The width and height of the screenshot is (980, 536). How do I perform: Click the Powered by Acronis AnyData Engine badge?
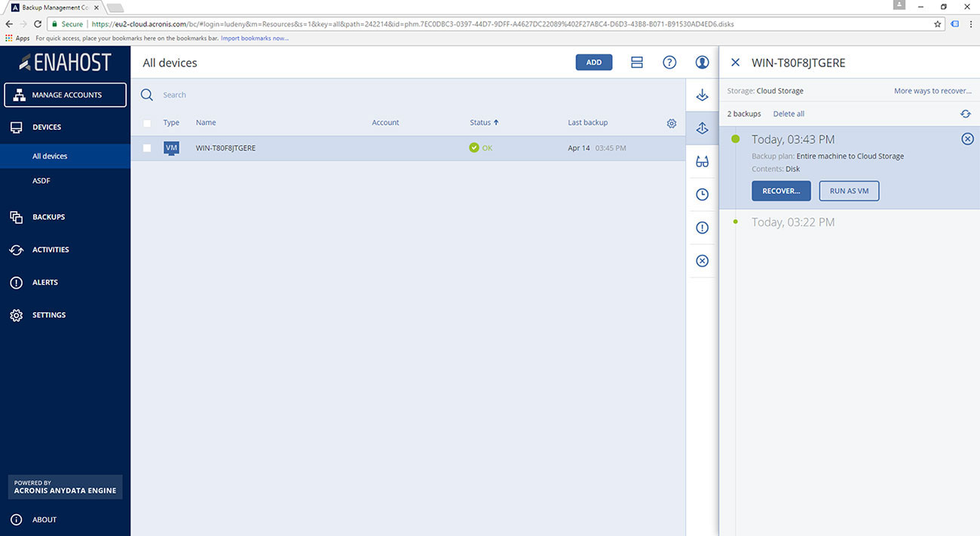tap(65, 487)
